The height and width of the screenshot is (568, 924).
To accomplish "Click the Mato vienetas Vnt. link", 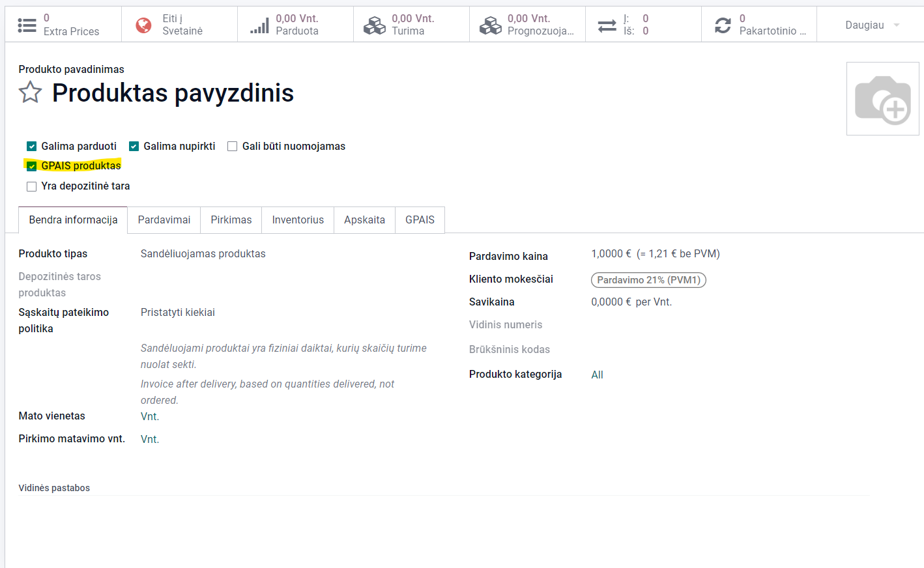I will click(x=150, y=417).
